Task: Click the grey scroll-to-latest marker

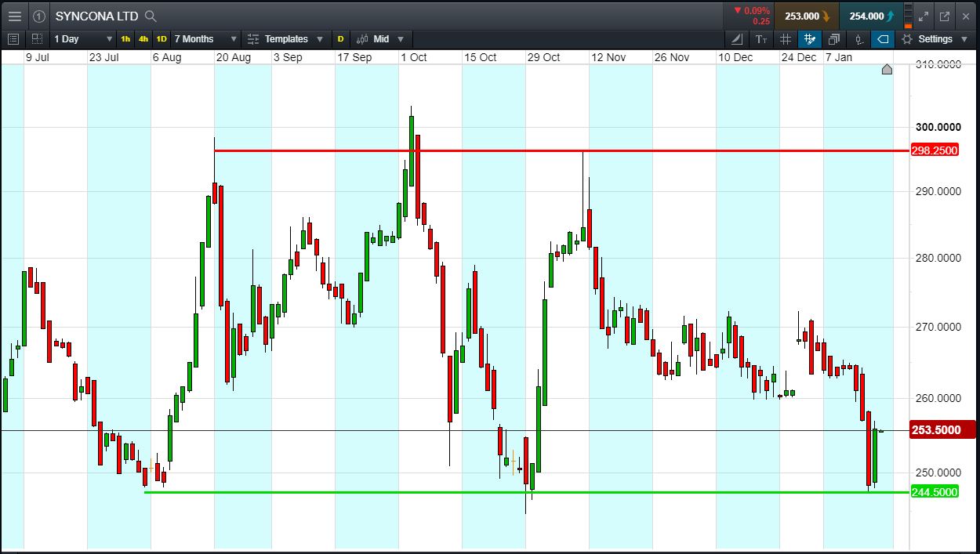Action: click(x=887, y=69)
